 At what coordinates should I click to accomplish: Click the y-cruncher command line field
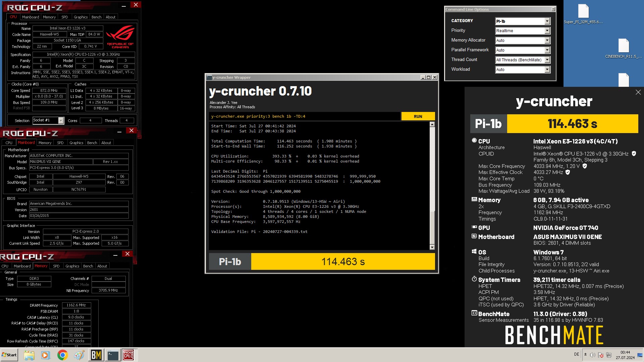(x=304, y=116)
